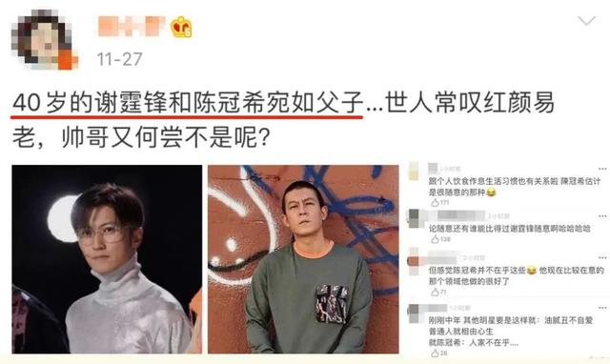Open more options on third comment

pyautogui.click(x=602, y=257)
